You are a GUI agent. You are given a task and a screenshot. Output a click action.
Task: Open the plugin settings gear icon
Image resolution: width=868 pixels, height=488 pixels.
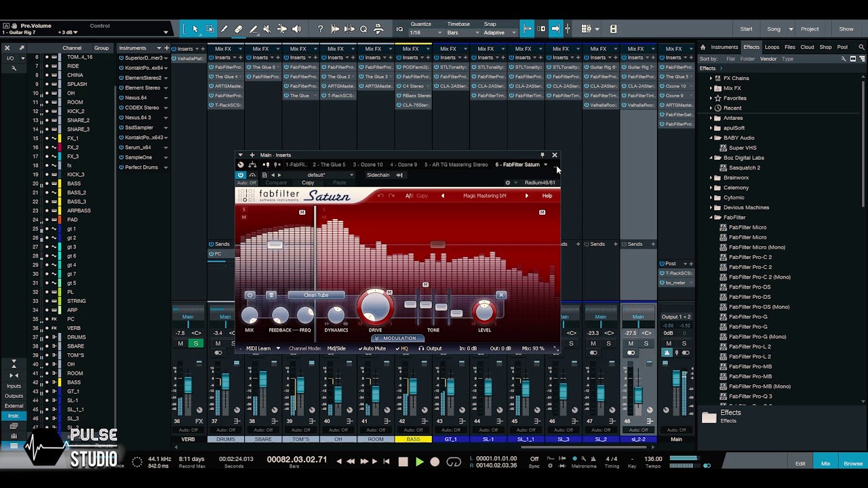pyautogui.click(x=507, y=183)
